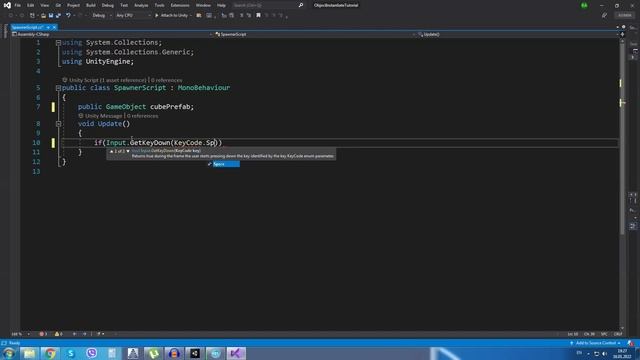Click the Open File folder icon
Screen dimensions: 640x360
(x=43, y=16)
